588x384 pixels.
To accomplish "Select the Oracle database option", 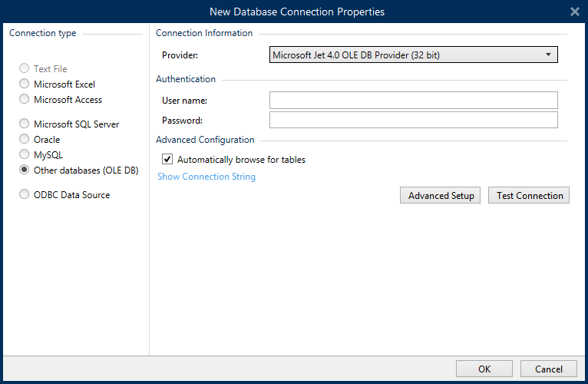I will click(25, 140).
